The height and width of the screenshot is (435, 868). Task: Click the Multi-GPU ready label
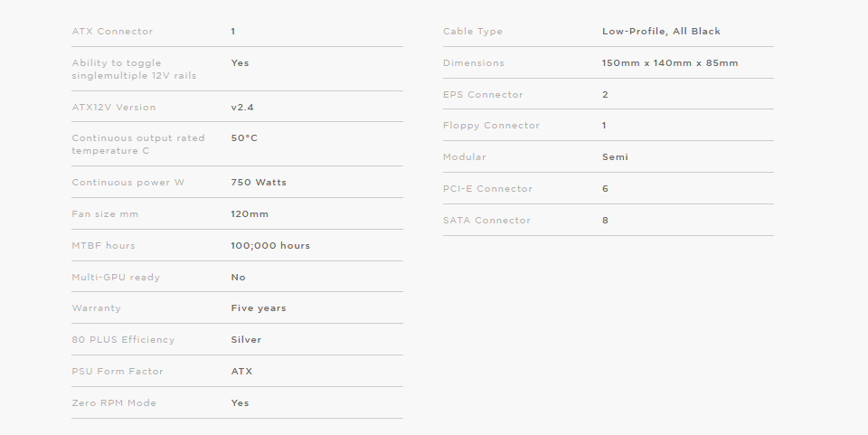116,278
